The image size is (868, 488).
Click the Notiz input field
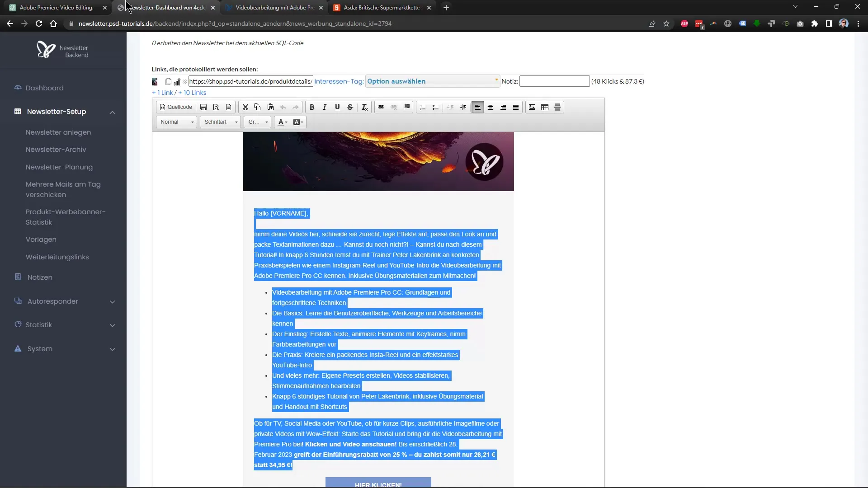554,81
